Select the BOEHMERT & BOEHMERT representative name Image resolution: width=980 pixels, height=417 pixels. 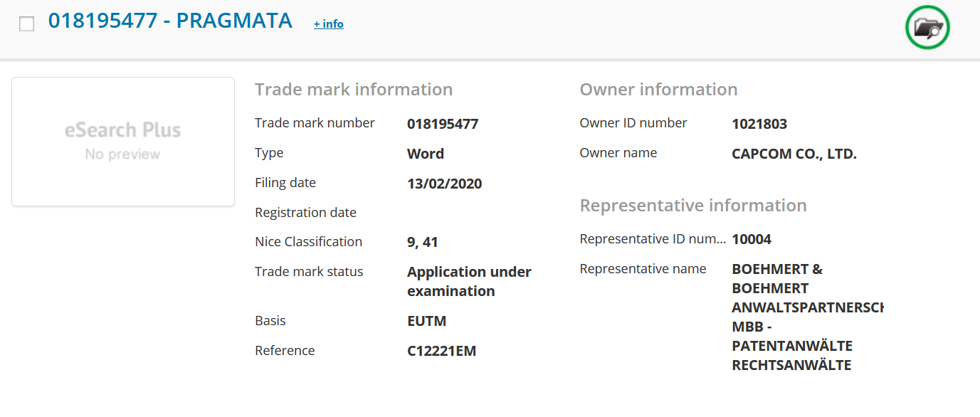(808, 317)
